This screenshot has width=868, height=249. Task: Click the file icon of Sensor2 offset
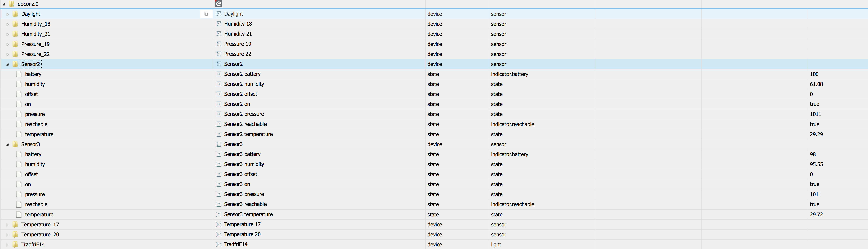coord(19,94)
